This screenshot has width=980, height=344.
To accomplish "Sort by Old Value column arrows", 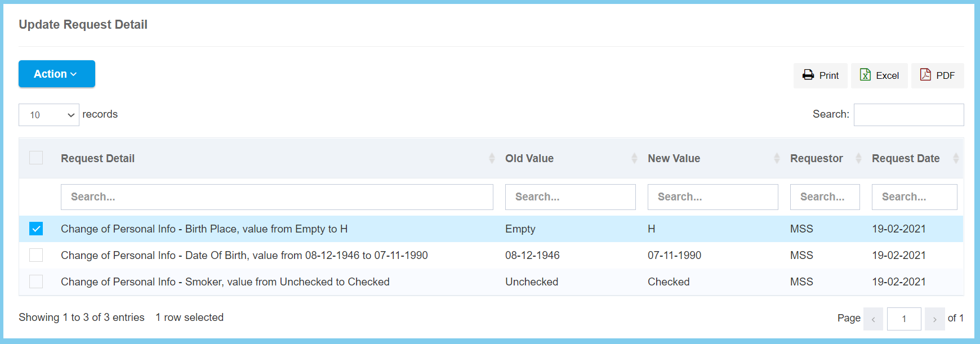I will tap(634, 158).
